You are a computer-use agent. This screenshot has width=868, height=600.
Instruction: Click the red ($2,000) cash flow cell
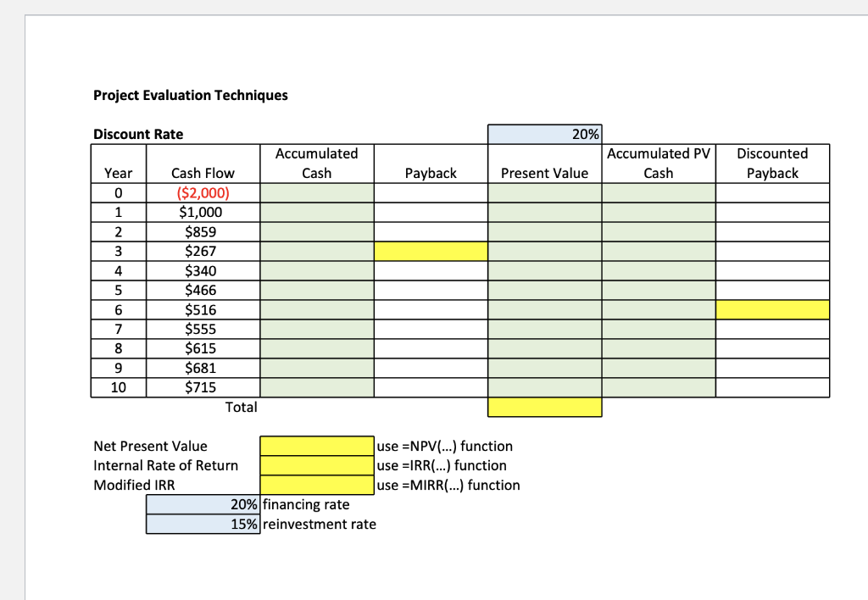click(x=203, y=193)
